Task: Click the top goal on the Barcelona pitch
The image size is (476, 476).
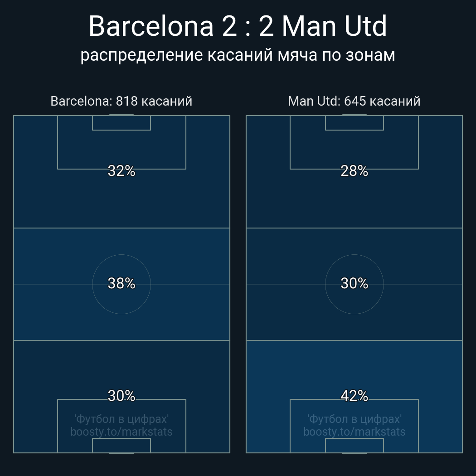Action: point(121,115)
